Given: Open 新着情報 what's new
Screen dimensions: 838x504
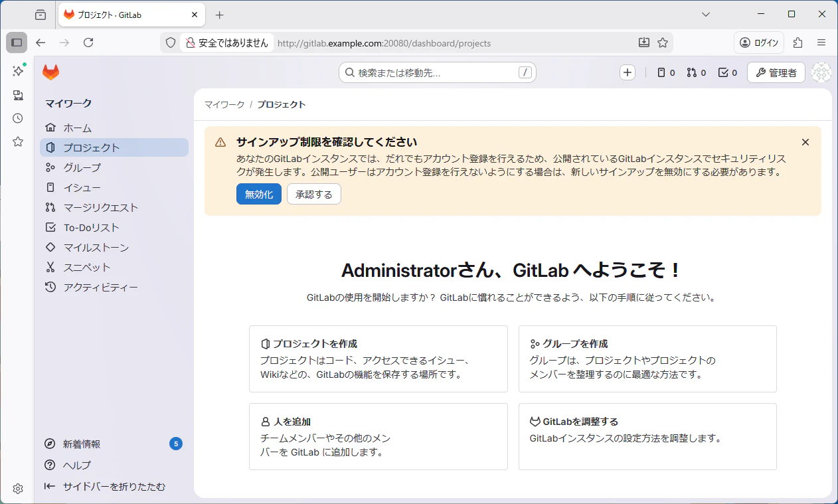Looking at the screenshot, I should click(x=114, y=444).
